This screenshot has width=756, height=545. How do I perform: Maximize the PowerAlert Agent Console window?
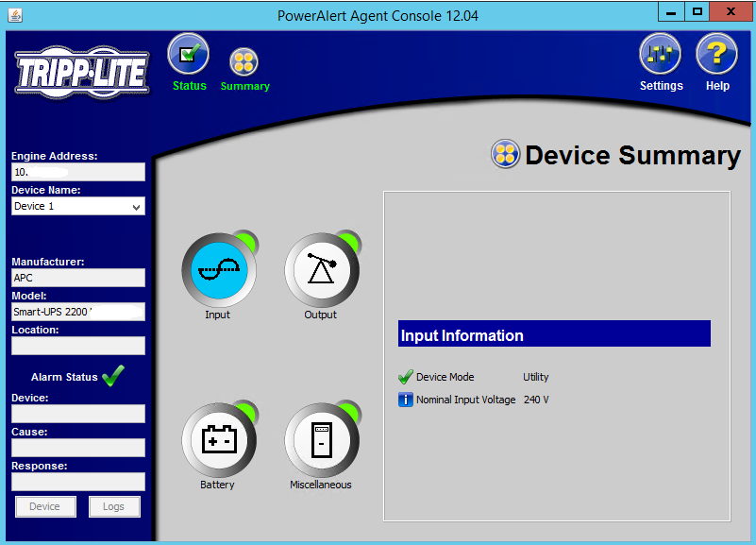[x=697, y=12]
